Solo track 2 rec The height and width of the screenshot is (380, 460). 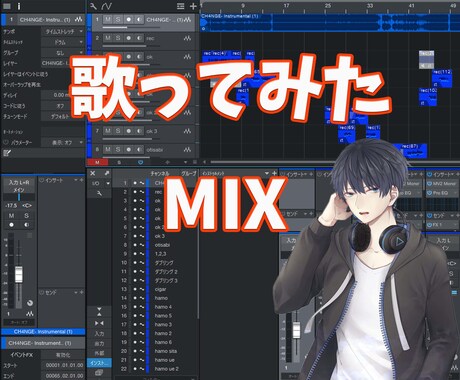click(118, 38)
